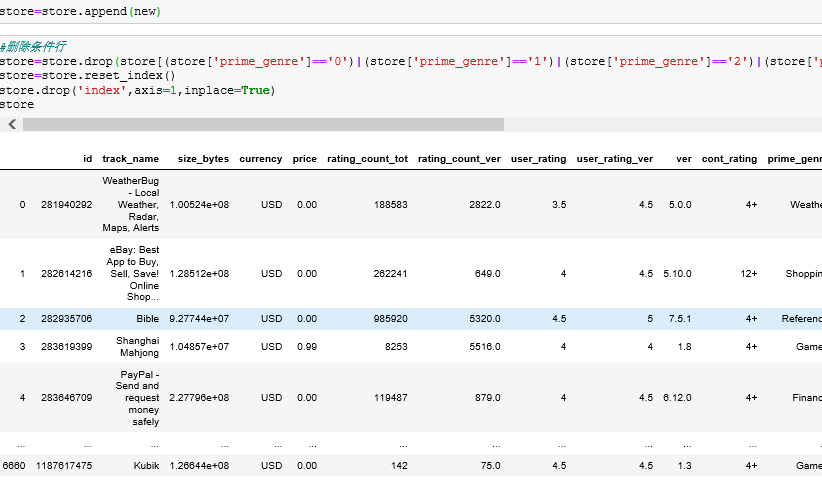The height and width of the screenshot is (482, 822).
Task: Click the rating_count_ver value 2822.0
Action: click(485, 205)
